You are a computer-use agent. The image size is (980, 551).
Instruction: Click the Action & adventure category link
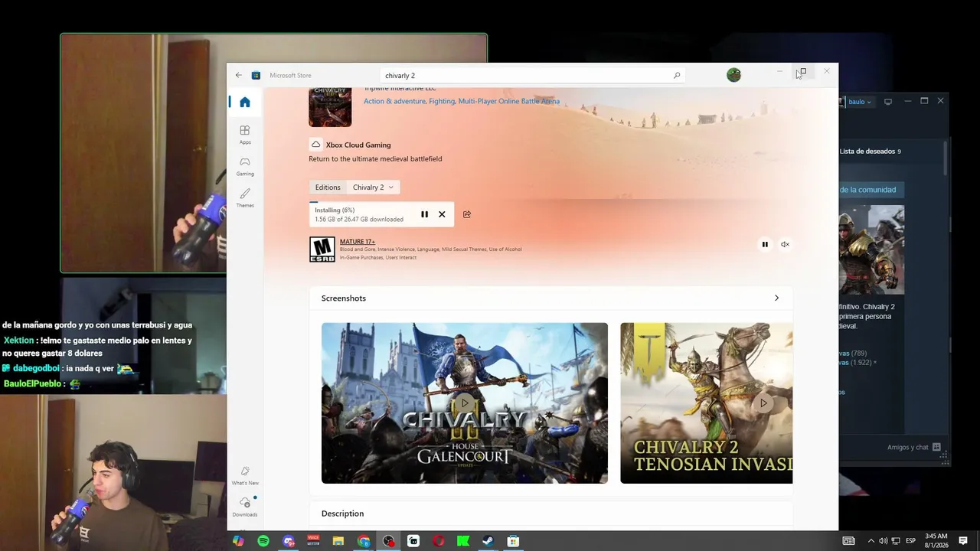(394, 101)
